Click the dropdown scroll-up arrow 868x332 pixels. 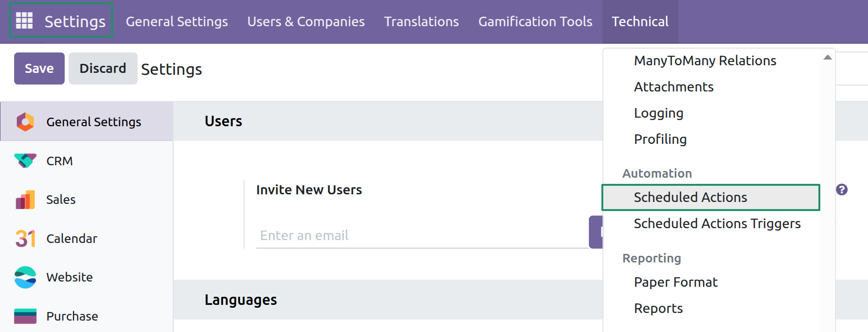coord(827,57)
